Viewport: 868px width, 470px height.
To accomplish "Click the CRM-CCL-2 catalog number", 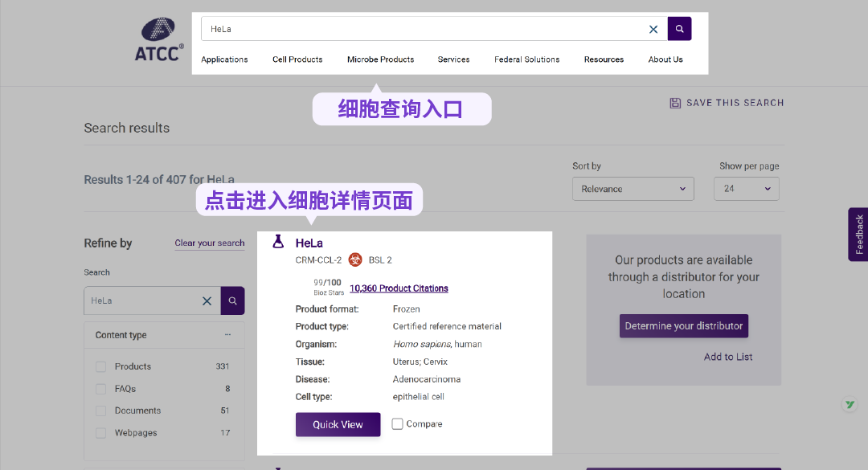I will click(318, 260).
